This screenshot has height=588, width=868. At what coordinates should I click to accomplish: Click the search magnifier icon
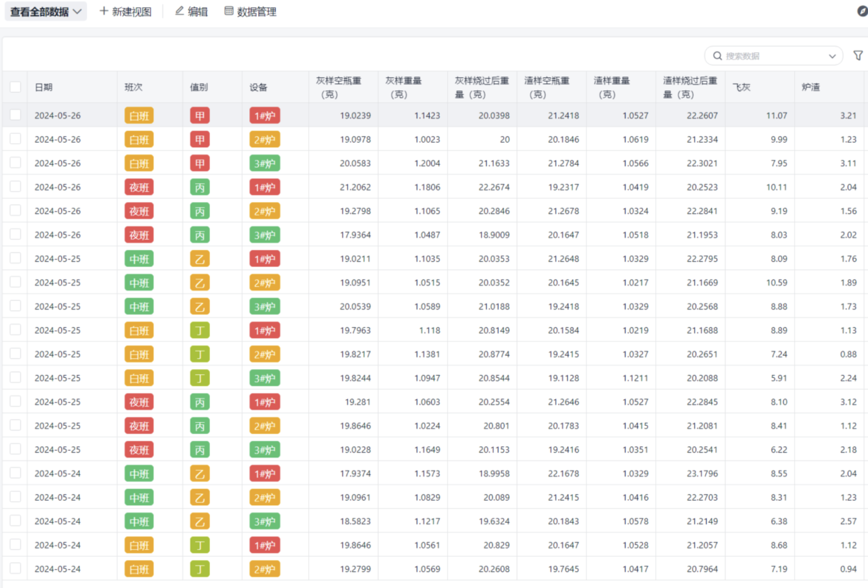[x=717, y=56]
